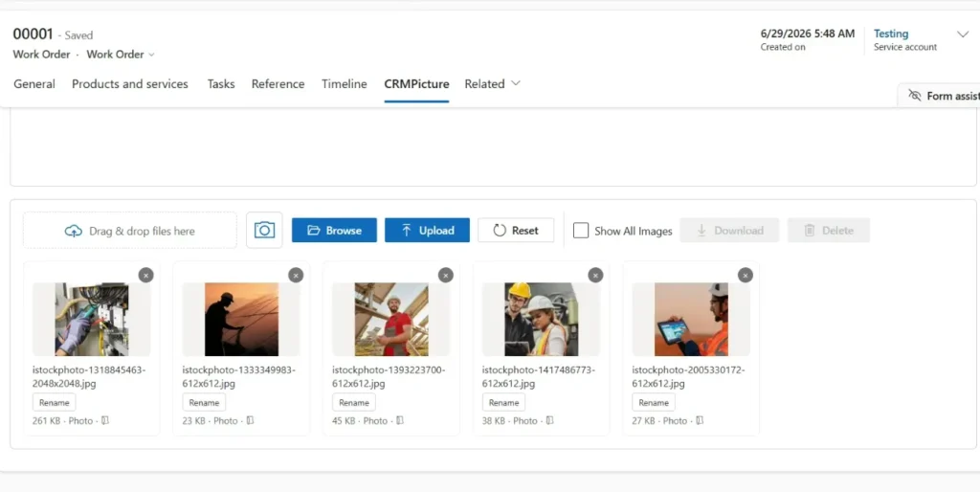Open the Testing service account link
Screen dimensions: 980x492
(891, 34)
